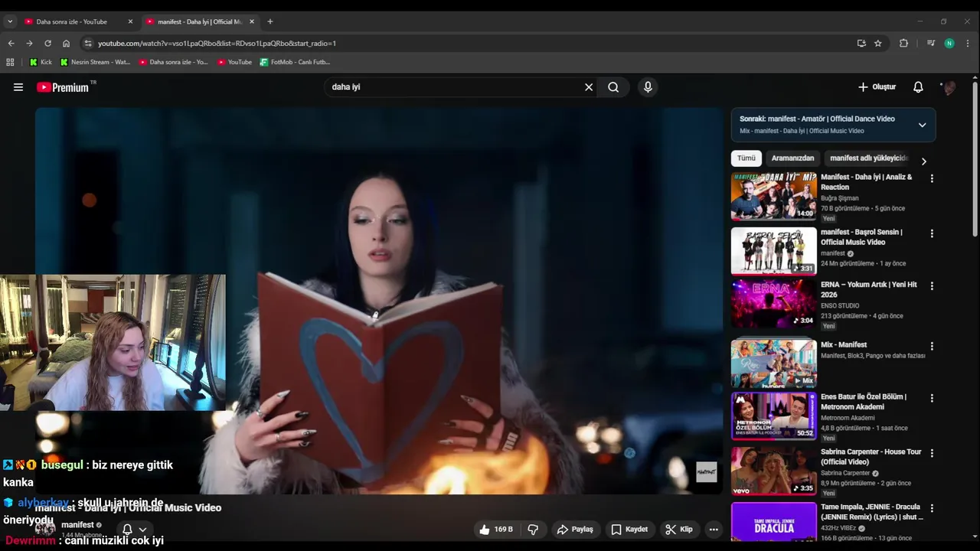Clear the search text with X
Image resolution: width=980 pixels, height=551 pixels.
[589, 87]
